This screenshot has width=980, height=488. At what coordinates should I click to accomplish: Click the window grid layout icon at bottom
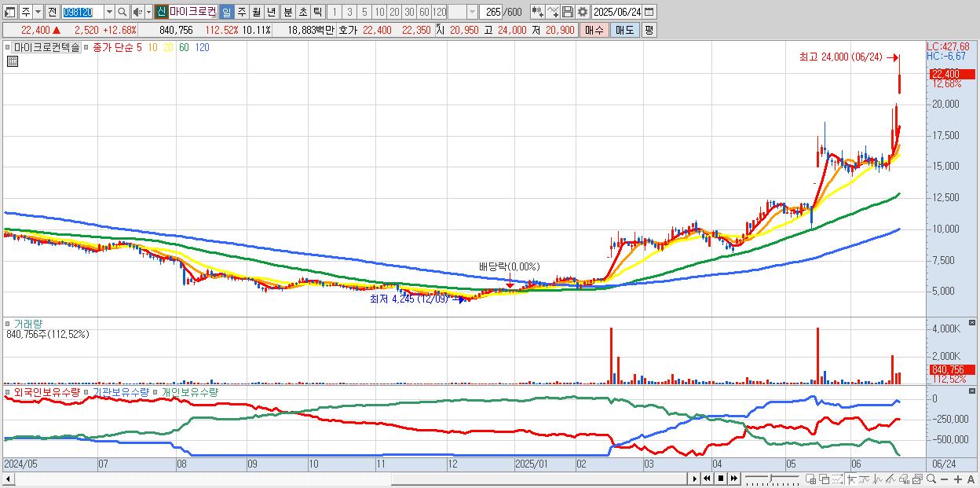point(811,479)
